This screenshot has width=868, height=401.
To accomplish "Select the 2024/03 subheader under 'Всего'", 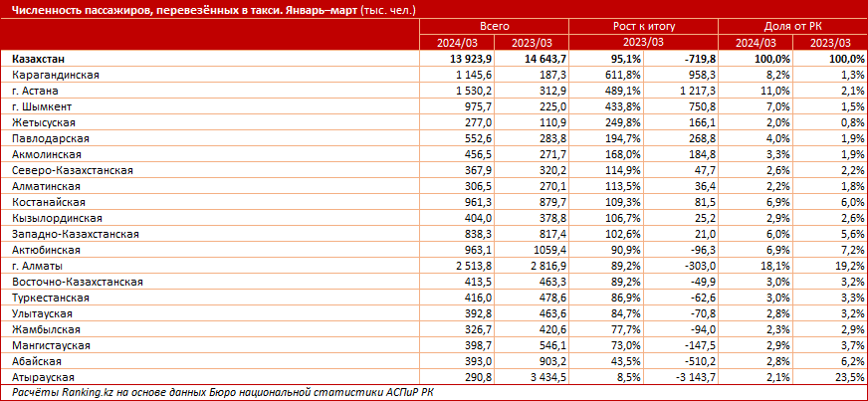I will point(457,44).
